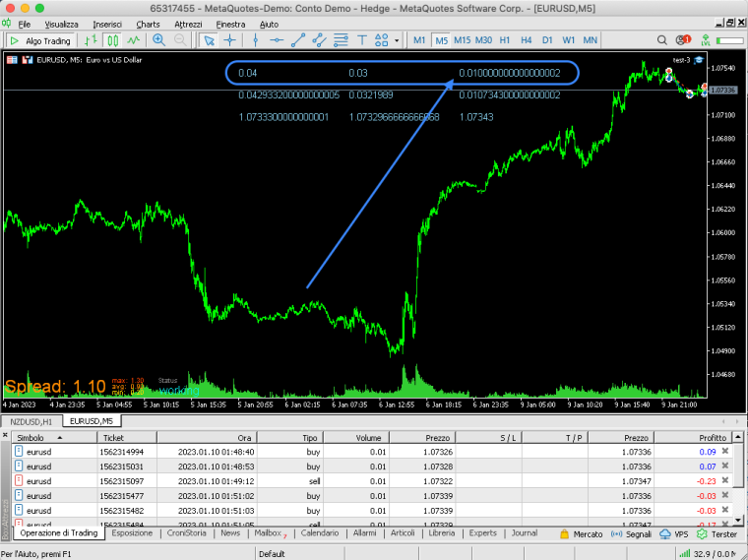Close the toolbox panel

[x=5, y=435]
